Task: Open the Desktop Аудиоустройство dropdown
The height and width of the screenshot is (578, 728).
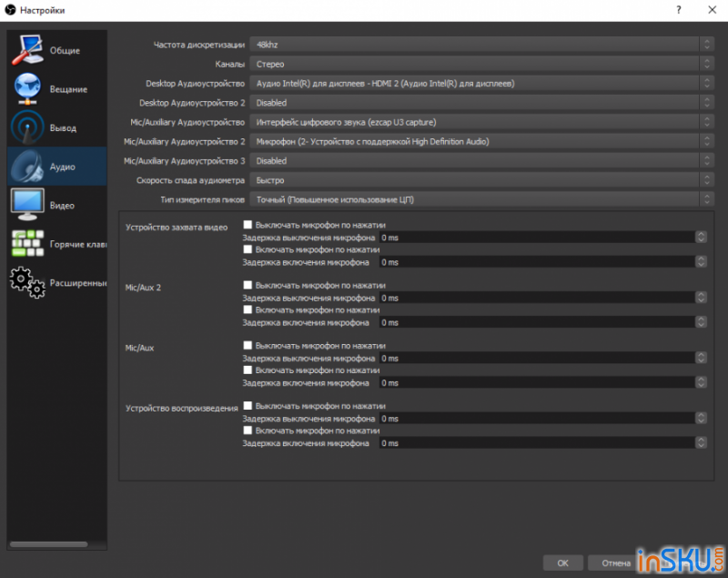Action: 481,84
